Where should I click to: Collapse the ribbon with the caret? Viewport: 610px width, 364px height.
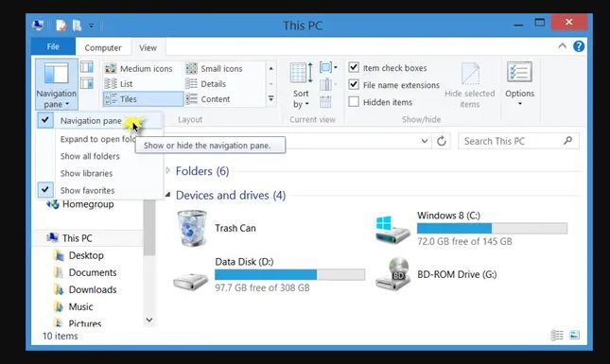(562, 46)
